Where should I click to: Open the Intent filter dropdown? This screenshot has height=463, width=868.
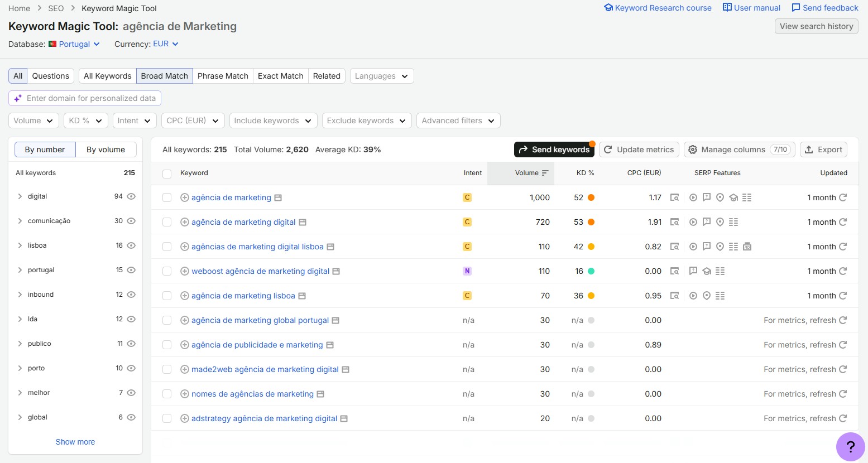pyautogui.click(x=135, y=120)
